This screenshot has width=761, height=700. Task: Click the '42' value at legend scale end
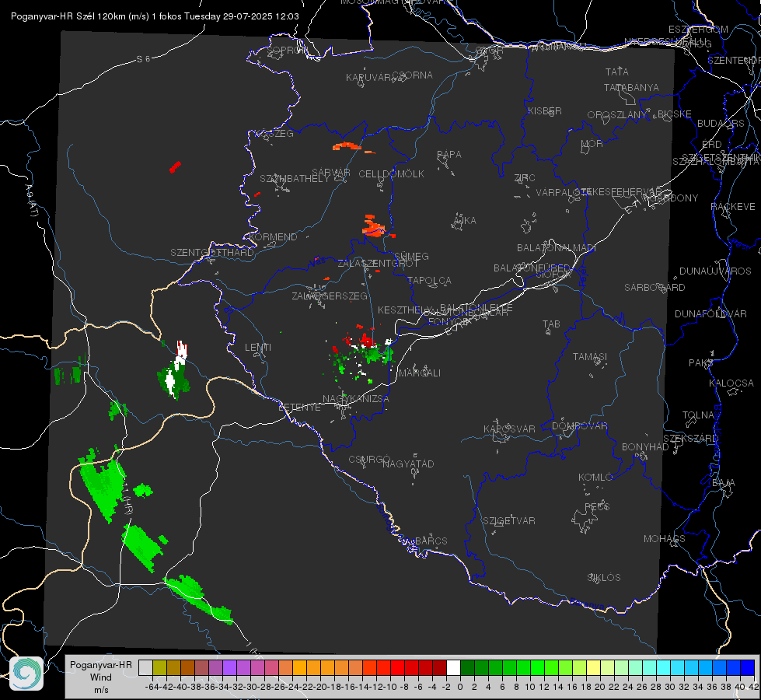753,687
